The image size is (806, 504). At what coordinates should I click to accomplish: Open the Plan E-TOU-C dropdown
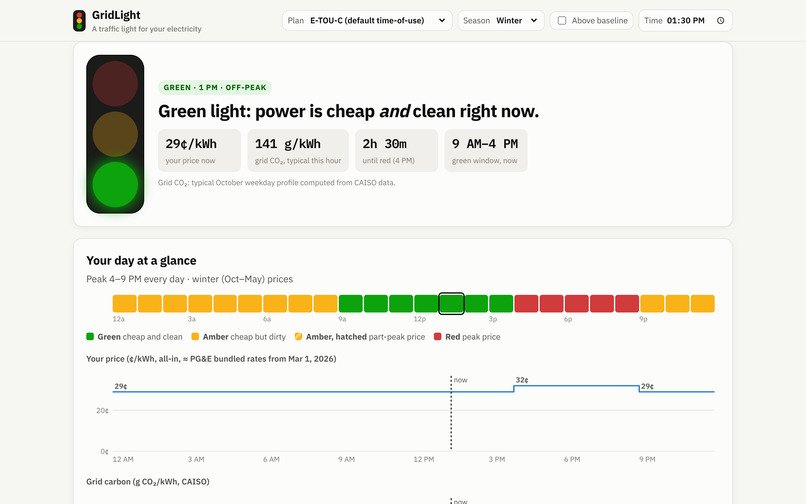[367, 21]
